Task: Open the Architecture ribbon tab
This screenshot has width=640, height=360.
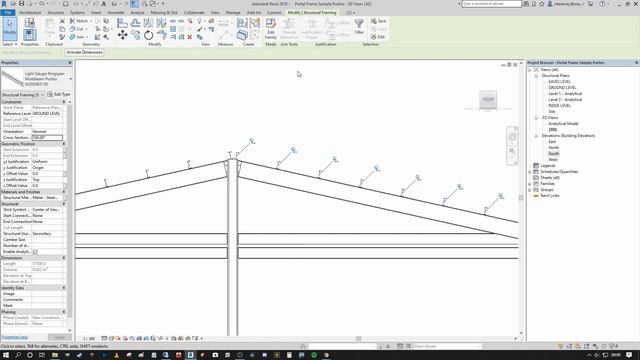Action: (30, 13)
